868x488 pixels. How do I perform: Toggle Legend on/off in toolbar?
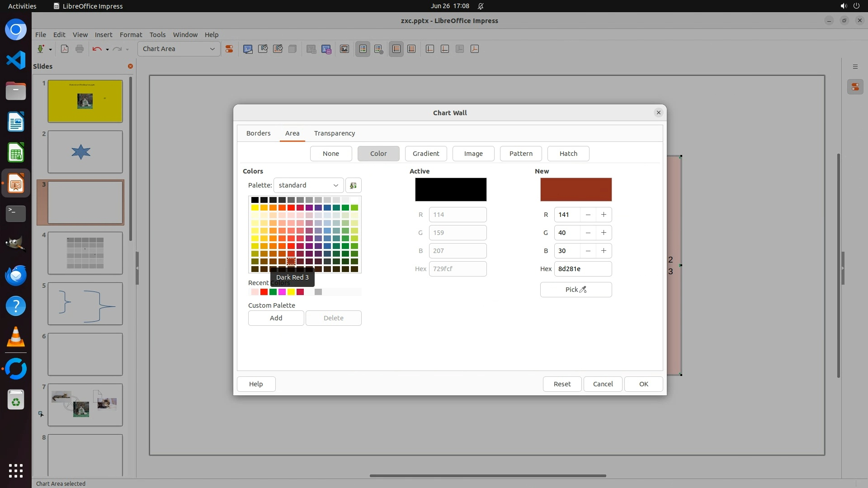pos(363,49)
